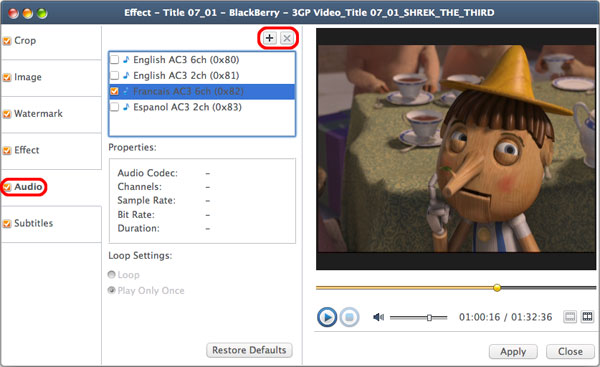The image size is (600, 367).
Task: Click the volume slider knob
Action: click(429, 317)
